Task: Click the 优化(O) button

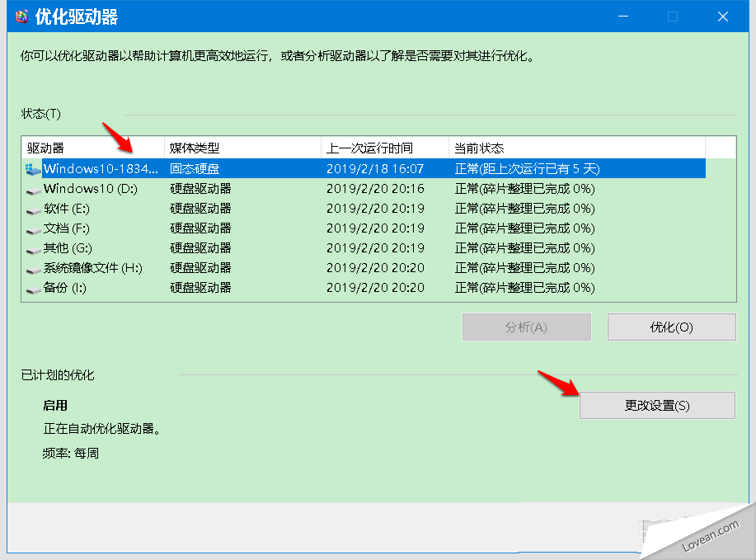Action: [x=670, y=327]
